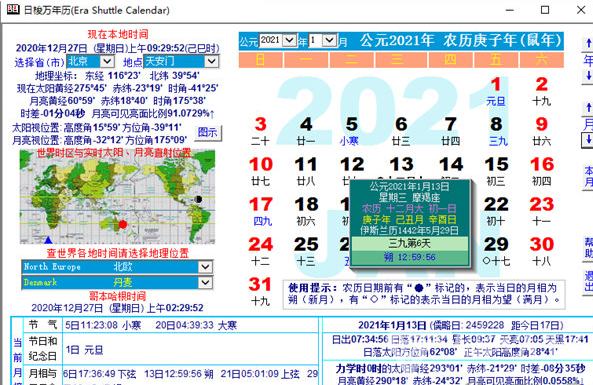Click the 本月 current month button
This screenshot has width=593, height=385.
[x=588, y=177]
